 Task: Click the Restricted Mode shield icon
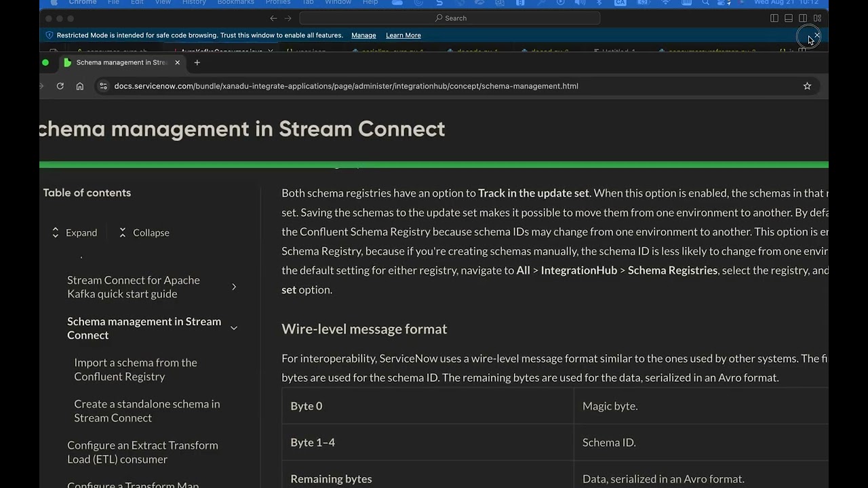[x=49, y=35]
